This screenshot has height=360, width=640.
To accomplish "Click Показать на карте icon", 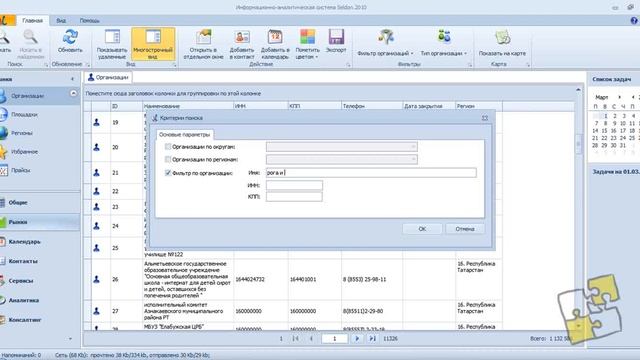I will 502,38.
